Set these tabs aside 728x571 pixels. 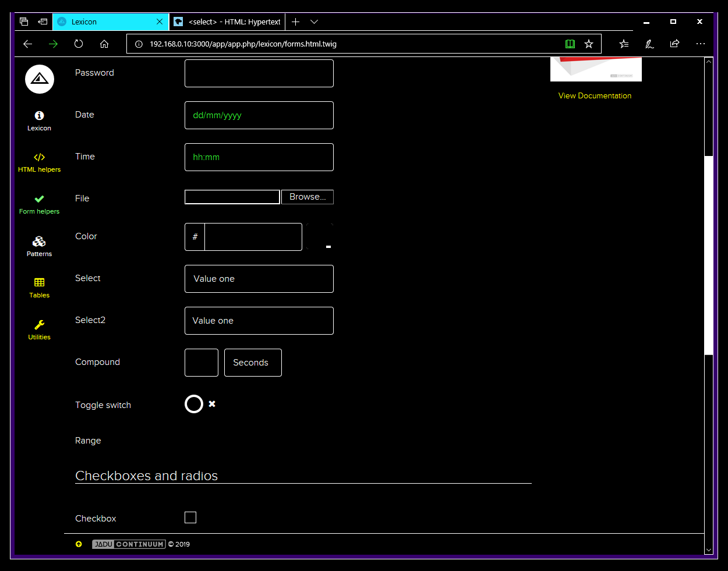pyautogui.click(x=43, y=22)
